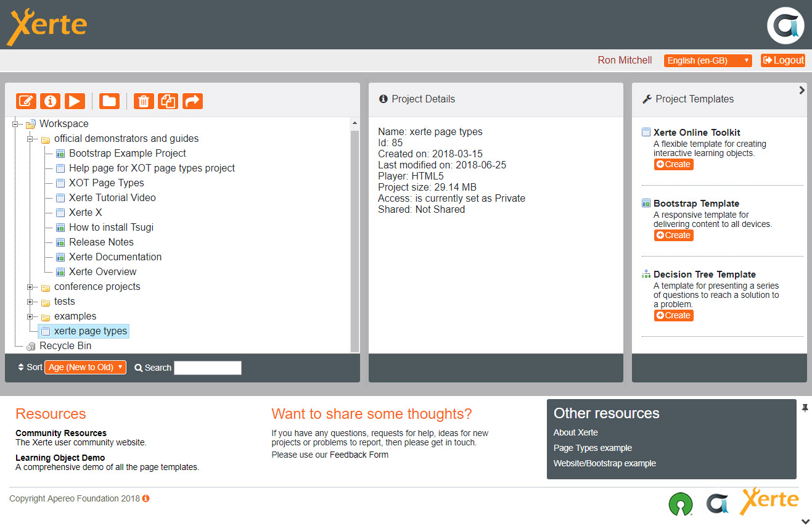Open the Page Types example link
The height and width of the screenshot is (528, 812).
(593, 448)
